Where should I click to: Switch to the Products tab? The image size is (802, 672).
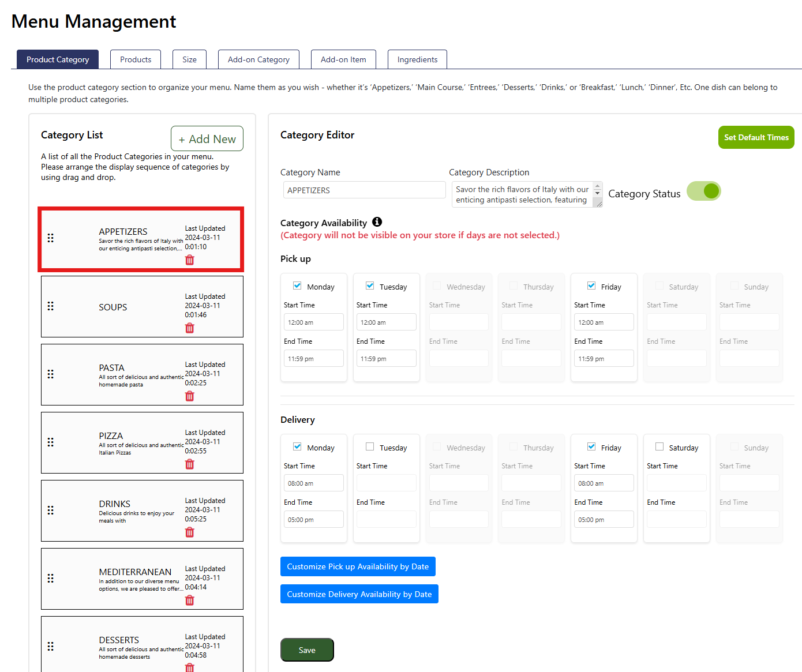point(136,59)
